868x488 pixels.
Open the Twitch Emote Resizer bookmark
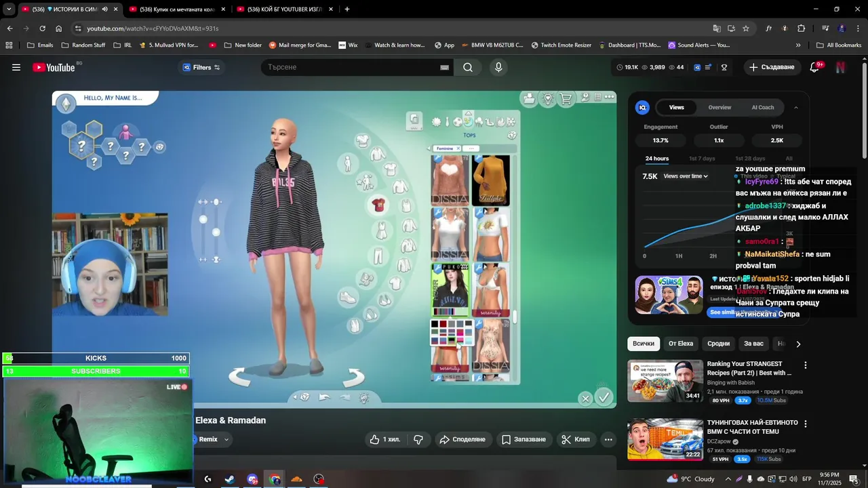(561, 45)
